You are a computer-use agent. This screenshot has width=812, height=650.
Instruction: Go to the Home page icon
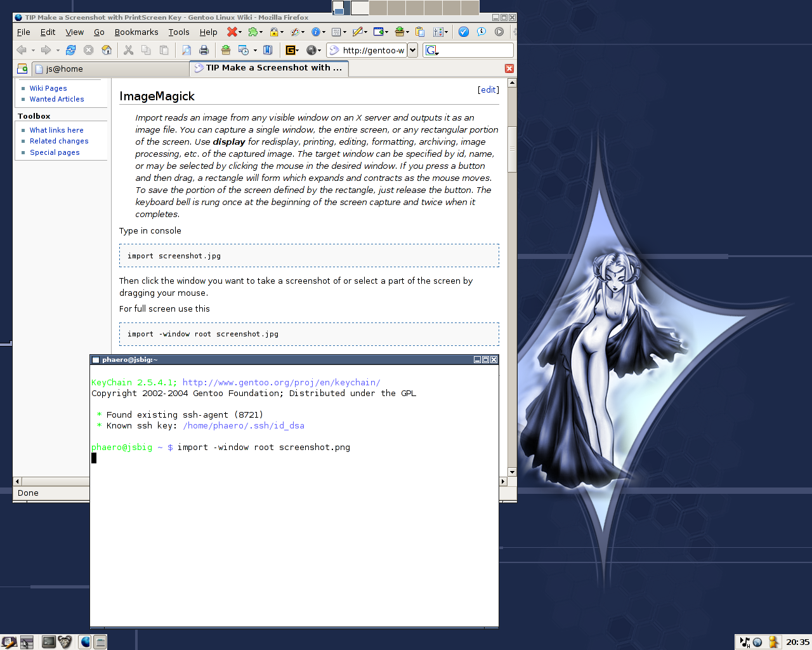[107, 50]
